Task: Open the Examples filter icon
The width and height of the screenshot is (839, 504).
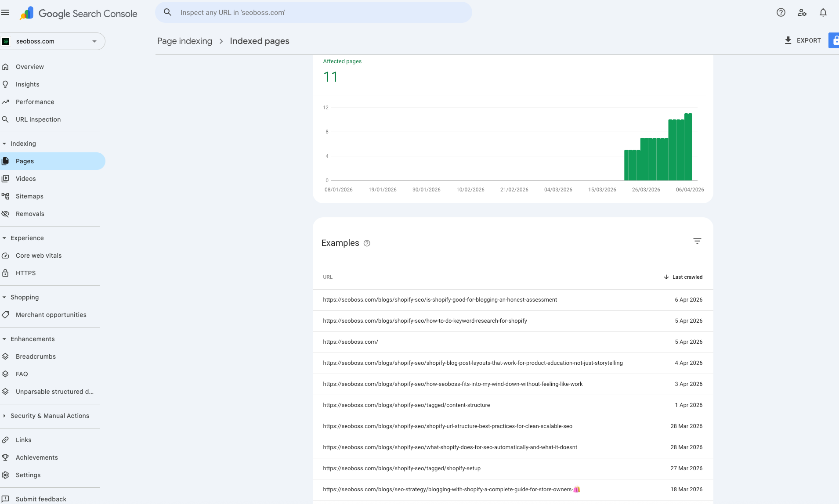Action: (697, 241)
